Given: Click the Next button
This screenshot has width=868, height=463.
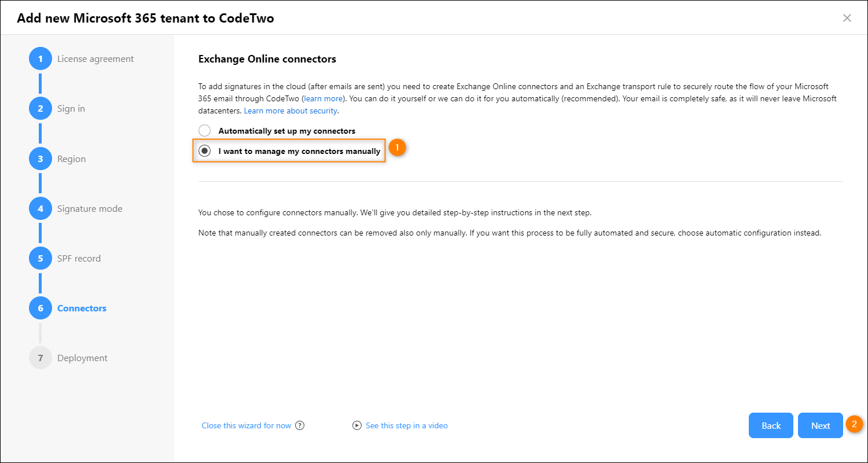Looking at the screenshot, I should click(x=821, y=425).
